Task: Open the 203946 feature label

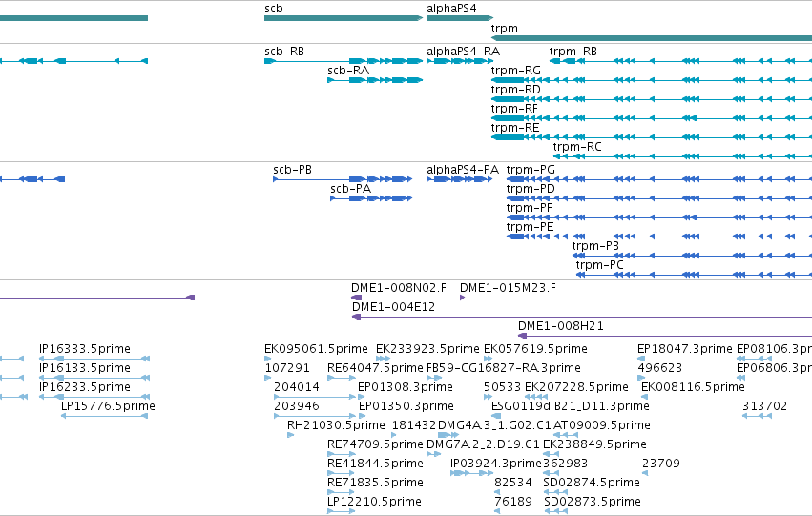Action: (x=297, y=407)
